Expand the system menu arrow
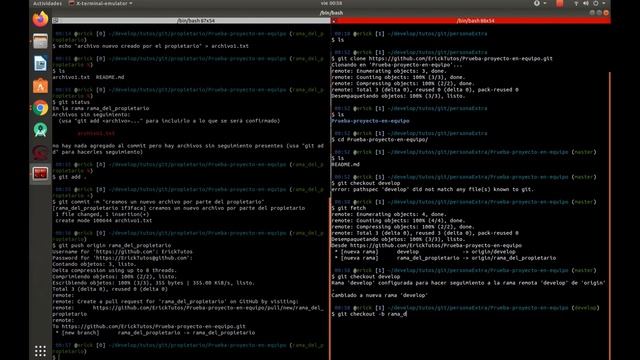640x360 pixels. (604, 3)
